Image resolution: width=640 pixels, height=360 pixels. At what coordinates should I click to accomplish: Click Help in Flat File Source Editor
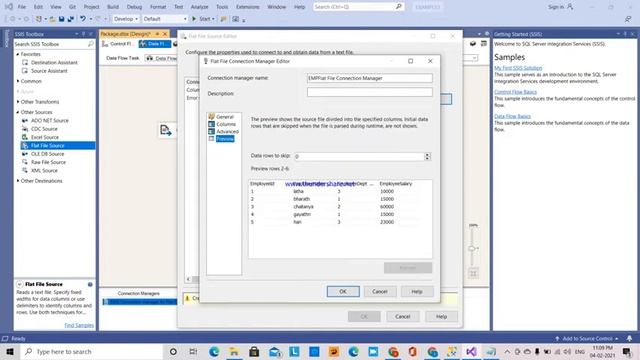point(441,316)
